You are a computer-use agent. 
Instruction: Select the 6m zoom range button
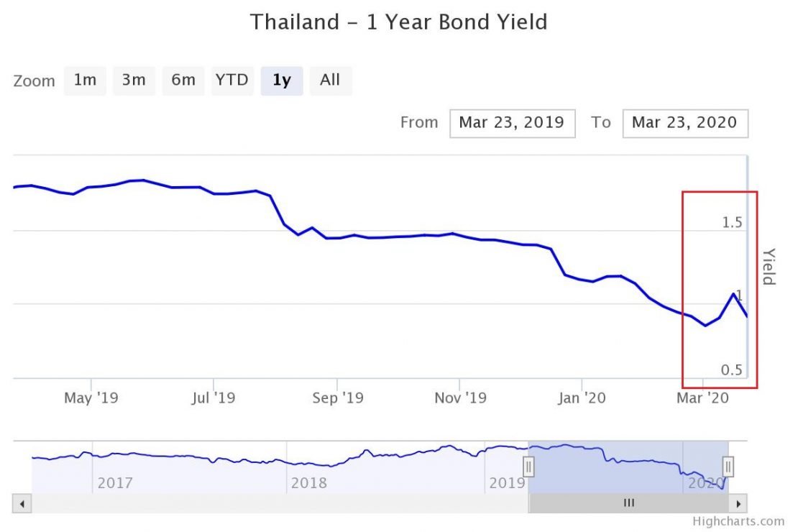183,81
